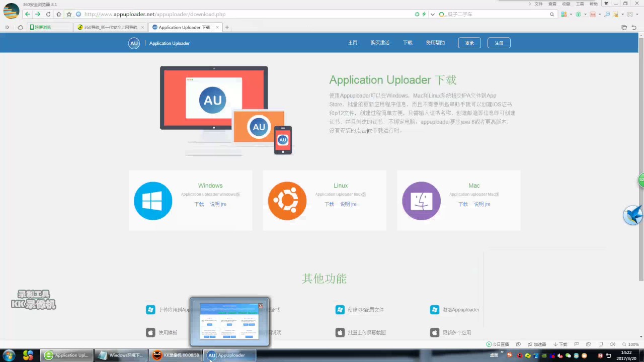Open 使用帮助 navigation link
Viewport: 644px width, 362px height.
(435, 43)
